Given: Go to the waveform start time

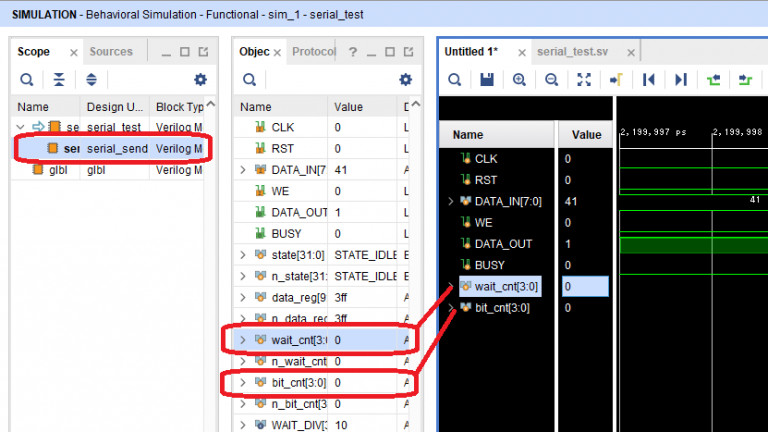Looking at the screenshot, I should [648, 80].
